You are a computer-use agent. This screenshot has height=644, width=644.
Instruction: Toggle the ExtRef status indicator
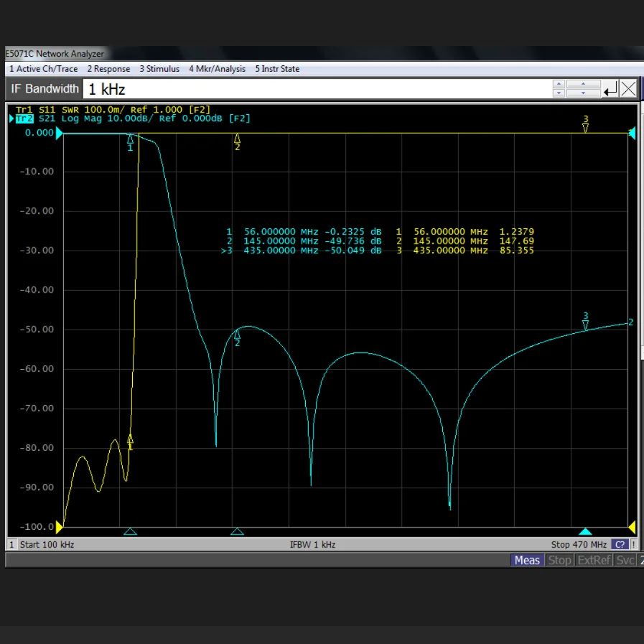click(x=594, y=560)
